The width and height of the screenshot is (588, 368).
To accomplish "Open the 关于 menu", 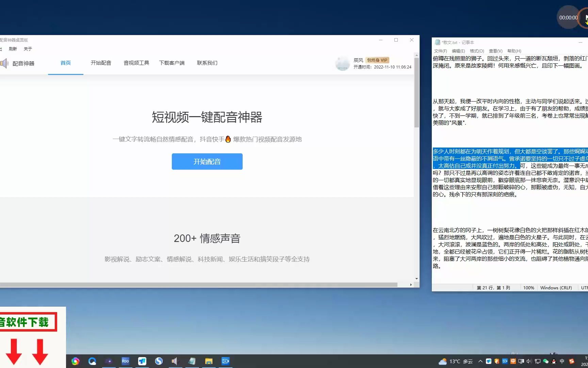I will [x=28, y=49].
